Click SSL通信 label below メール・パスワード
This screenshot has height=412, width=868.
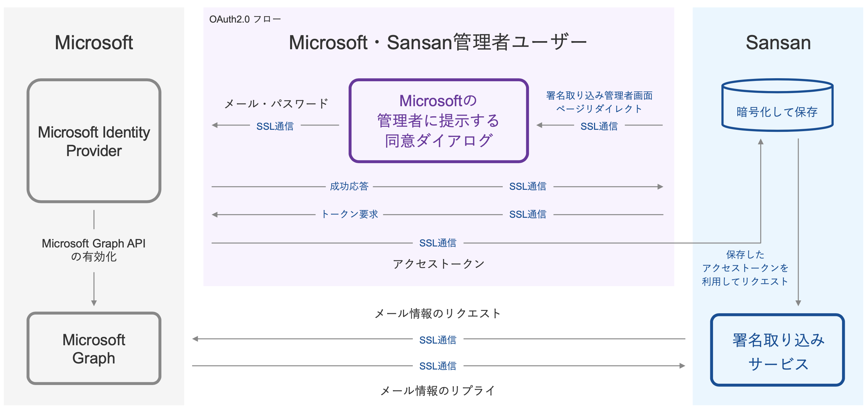coord(275,126)
